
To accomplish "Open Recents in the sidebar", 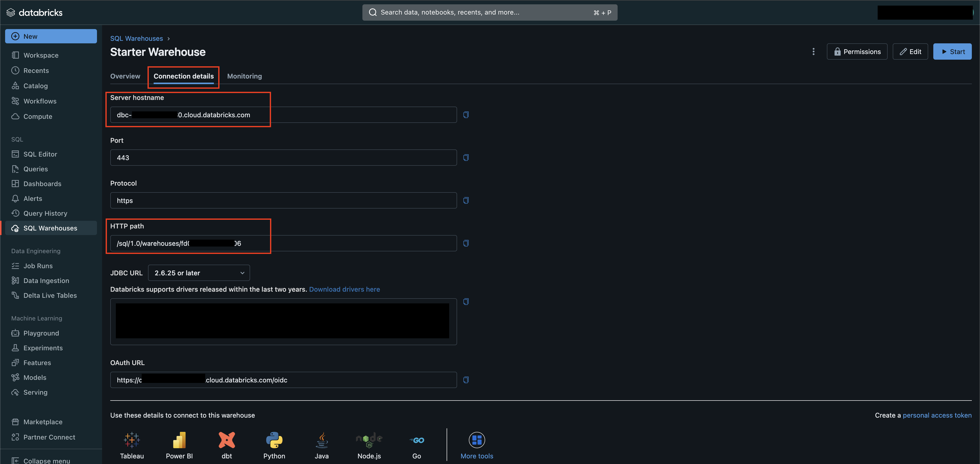I will coord(51,70).
